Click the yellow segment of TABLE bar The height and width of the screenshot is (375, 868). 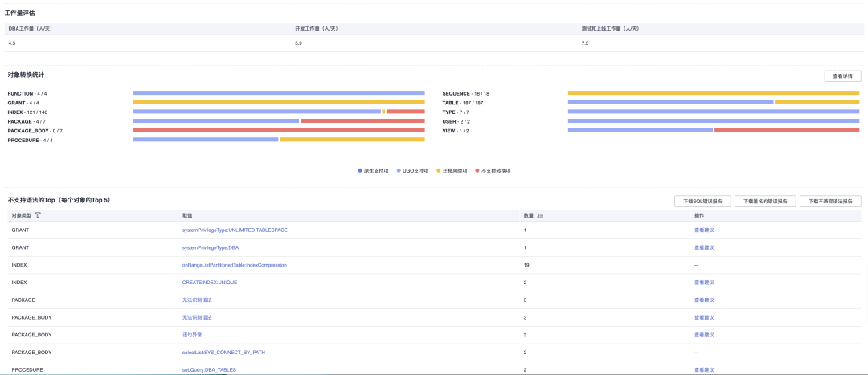pos(817,102)
